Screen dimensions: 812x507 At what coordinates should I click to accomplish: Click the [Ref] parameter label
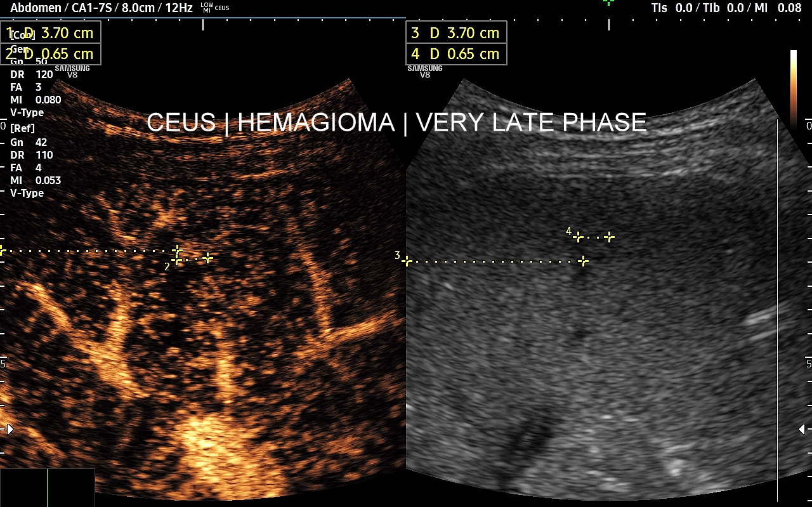[22, 129]
